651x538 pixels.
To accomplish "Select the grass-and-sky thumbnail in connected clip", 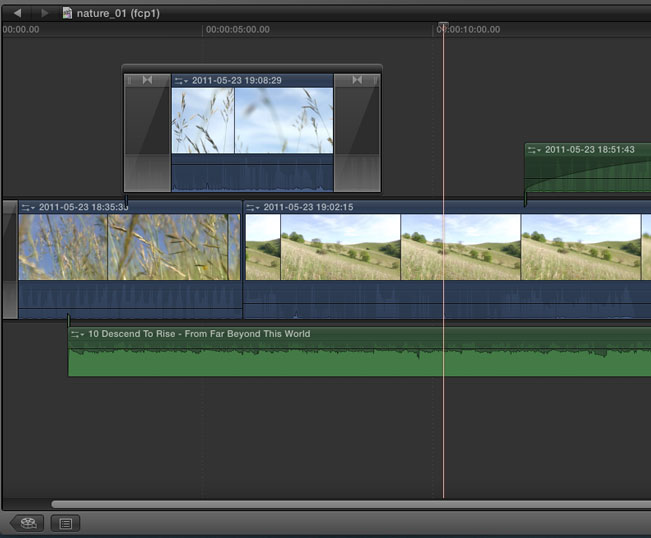I will (252, 120).
